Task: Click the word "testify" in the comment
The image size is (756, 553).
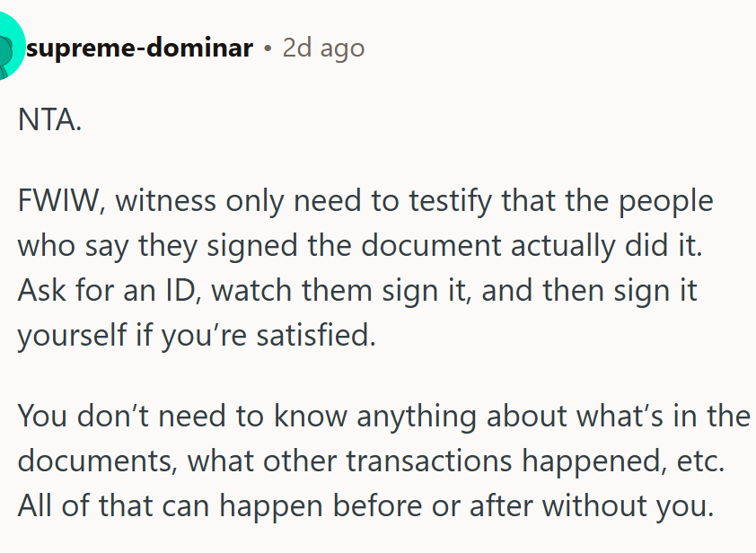Action: [x=448, y=200]
